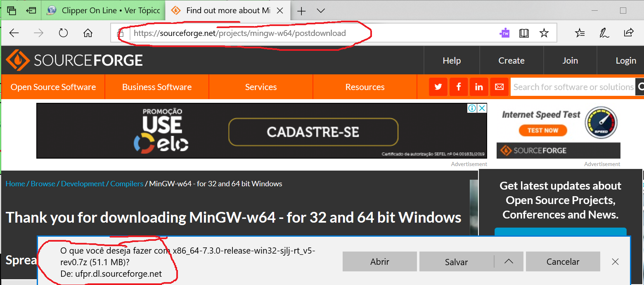Click the site lock icon

coord(121,33)
